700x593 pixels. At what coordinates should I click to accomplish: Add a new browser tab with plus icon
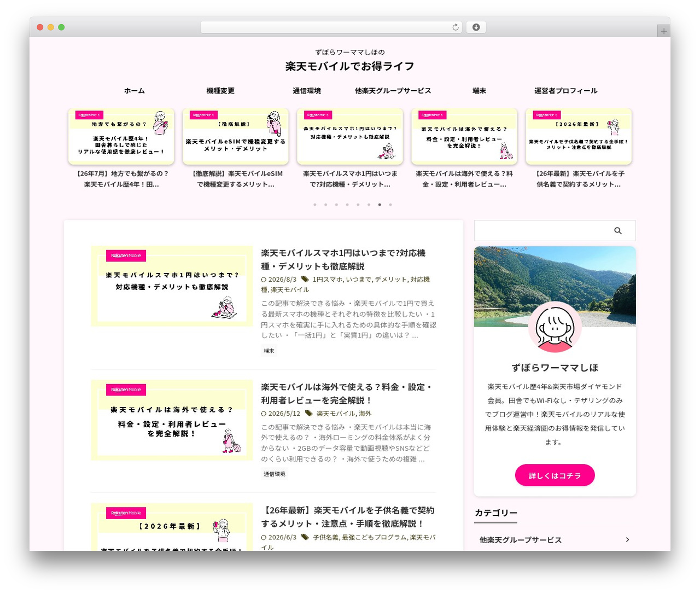(664, 31)
